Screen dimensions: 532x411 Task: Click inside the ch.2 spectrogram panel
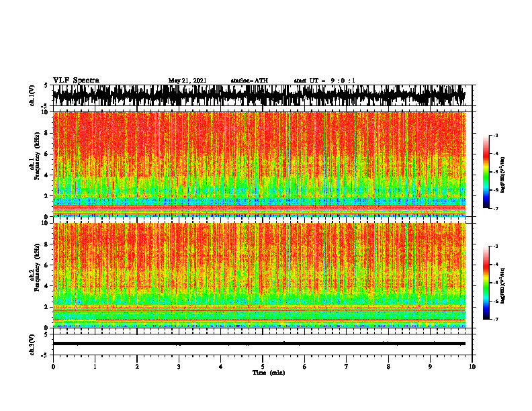tap(259, 275)
